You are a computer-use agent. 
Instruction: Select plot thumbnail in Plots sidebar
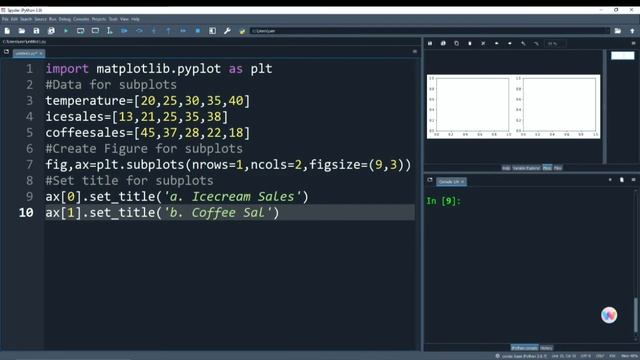[622, 56]
